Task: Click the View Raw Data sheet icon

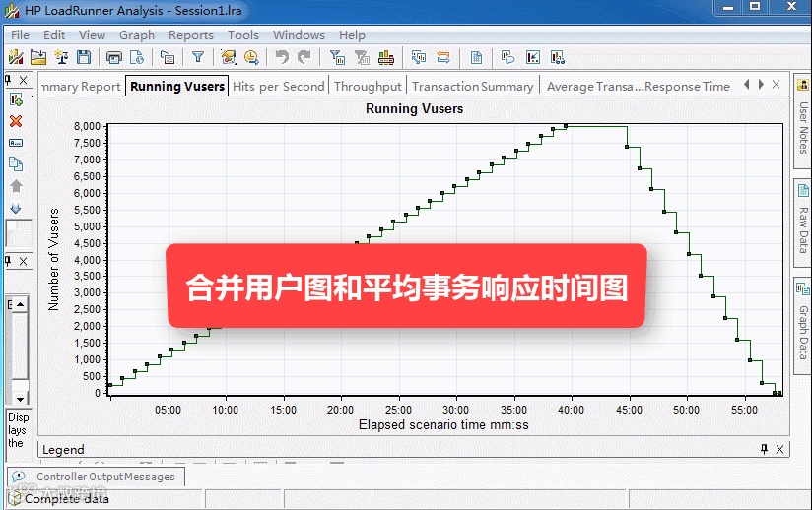Action: pyautogui.click(x=476, y=57)
